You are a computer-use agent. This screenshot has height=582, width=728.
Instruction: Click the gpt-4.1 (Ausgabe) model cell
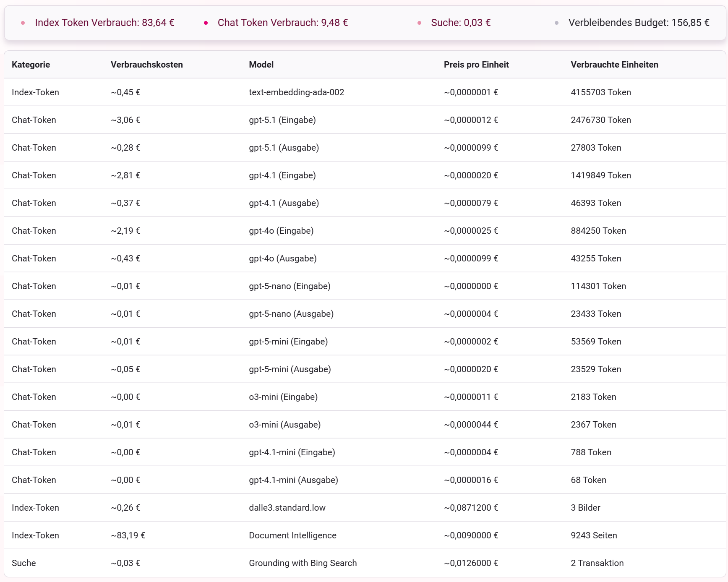284,203
